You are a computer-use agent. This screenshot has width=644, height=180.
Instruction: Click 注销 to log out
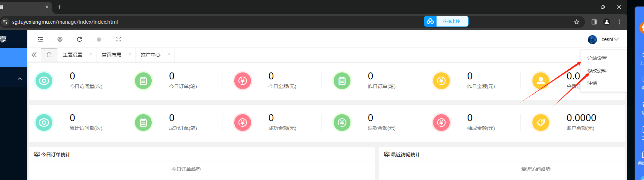click(592, 83)
